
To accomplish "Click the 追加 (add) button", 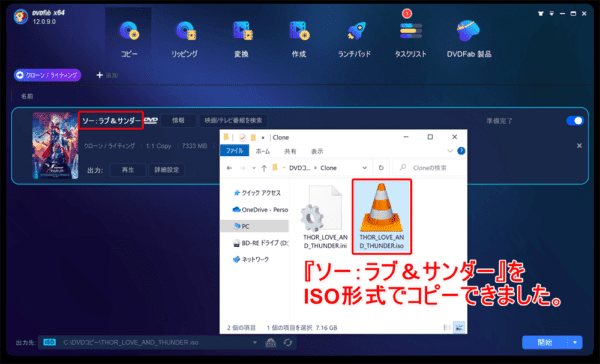I will (107, 75).
